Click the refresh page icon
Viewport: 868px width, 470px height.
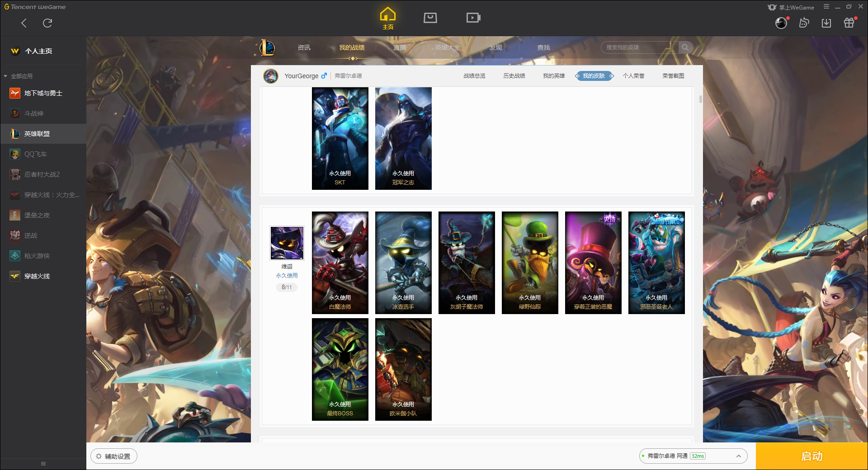click(47, 23)
